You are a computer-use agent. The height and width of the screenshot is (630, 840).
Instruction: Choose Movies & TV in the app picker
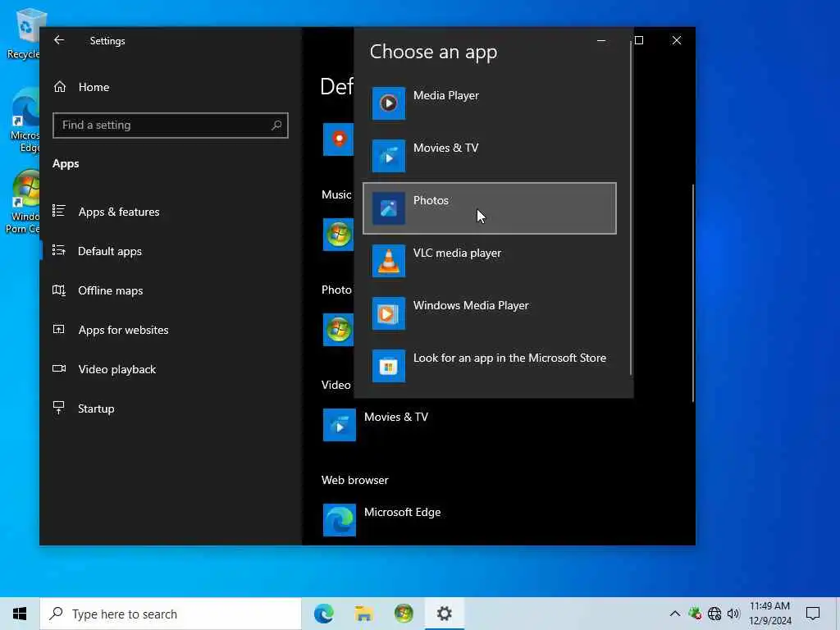coord(490,155)
